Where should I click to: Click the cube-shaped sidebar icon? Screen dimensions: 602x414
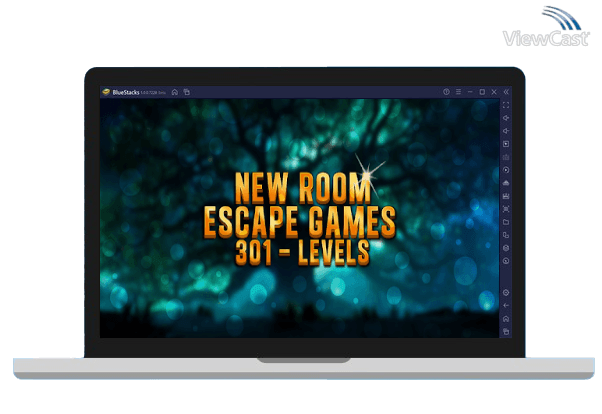tap(506, 248)
